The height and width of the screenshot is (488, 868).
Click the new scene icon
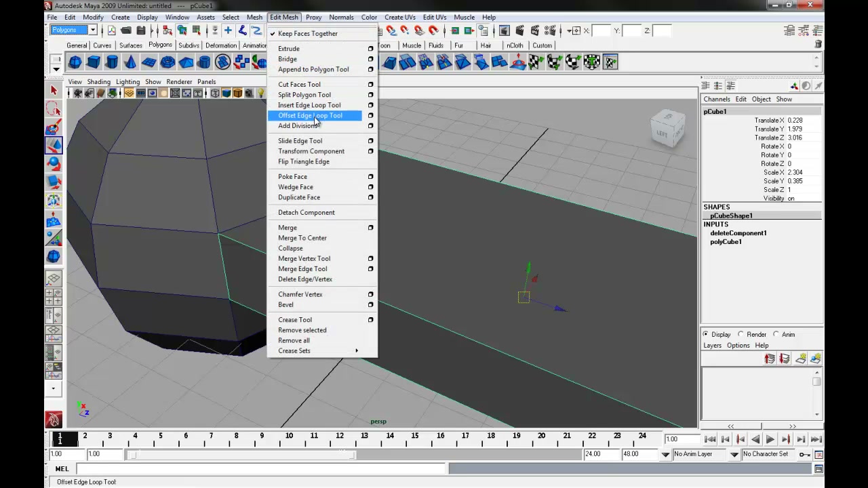(x=111, y=30)
